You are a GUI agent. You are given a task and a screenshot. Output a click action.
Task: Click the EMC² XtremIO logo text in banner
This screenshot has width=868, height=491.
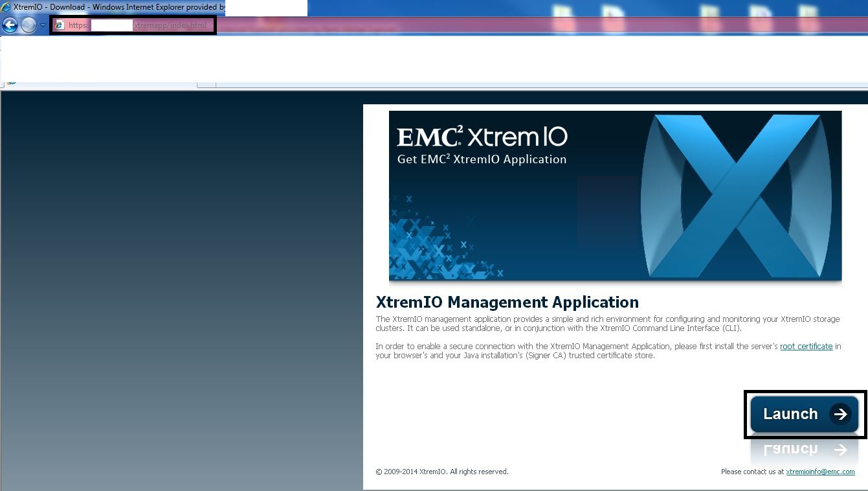point(482,137)
